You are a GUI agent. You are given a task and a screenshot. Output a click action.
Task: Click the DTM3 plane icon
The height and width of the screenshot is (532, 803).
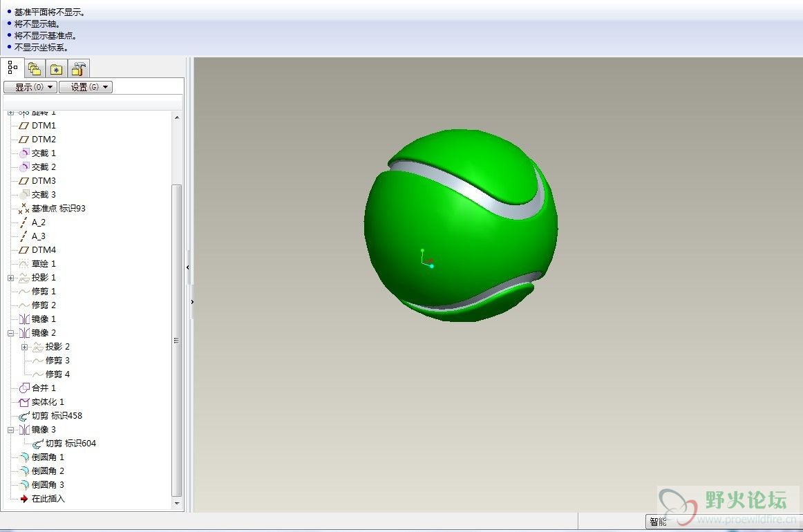pyautogui.click(x=24, y=181)
